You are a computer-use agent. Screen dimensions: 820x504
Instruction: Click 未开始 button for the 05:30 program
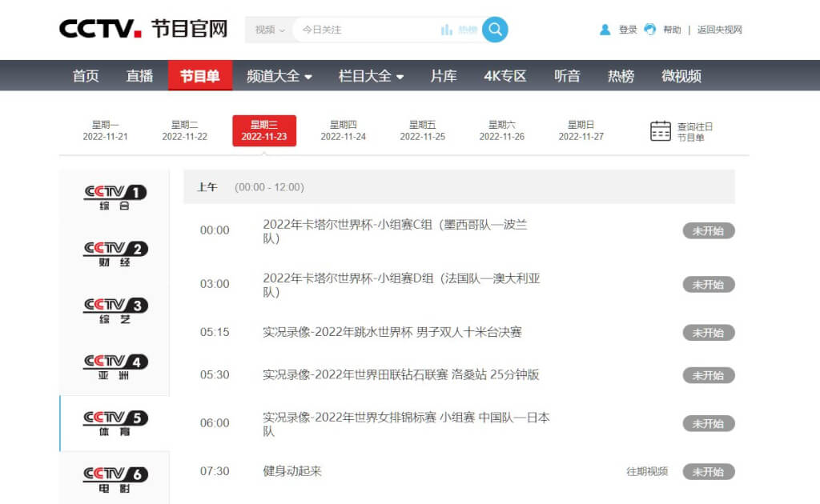click(x=709, y=375)
